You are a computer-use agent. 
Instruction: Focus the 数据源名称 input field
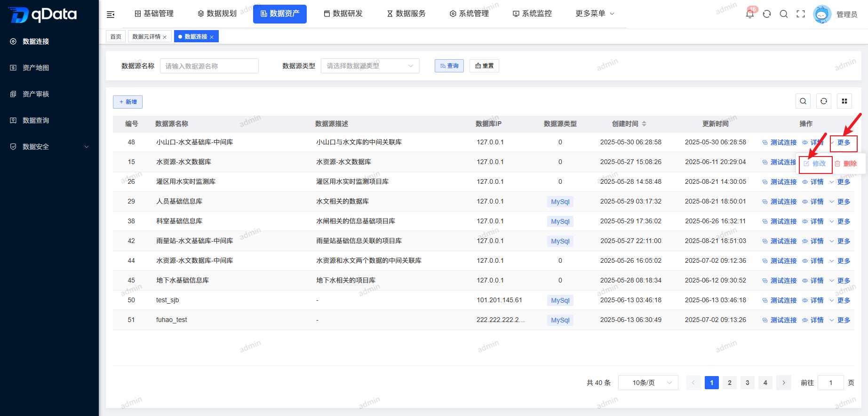point(209,66)
